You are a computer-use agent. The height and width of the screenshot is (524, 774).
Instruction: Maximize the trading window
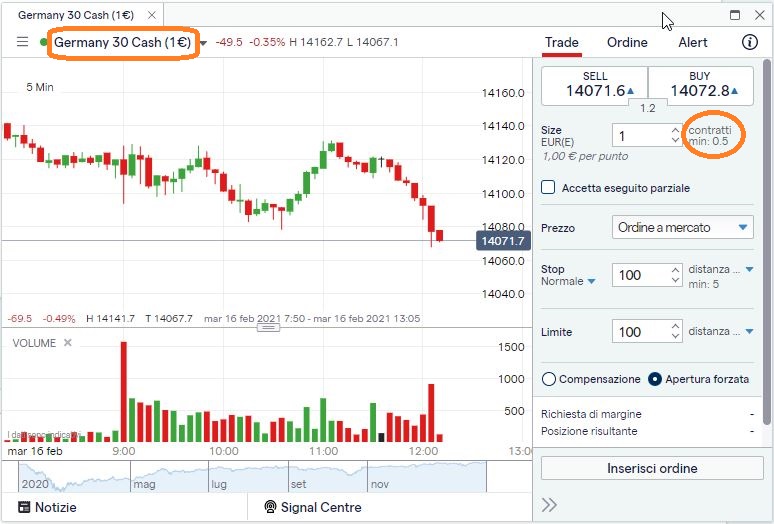click(x=735, y=15)
